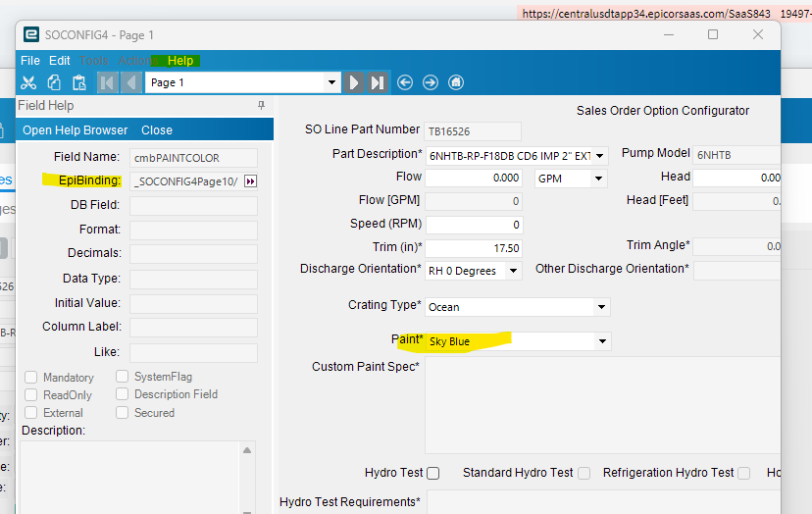Click the circular home icon
Screen dimensions: 812x514
pos(456,82)
